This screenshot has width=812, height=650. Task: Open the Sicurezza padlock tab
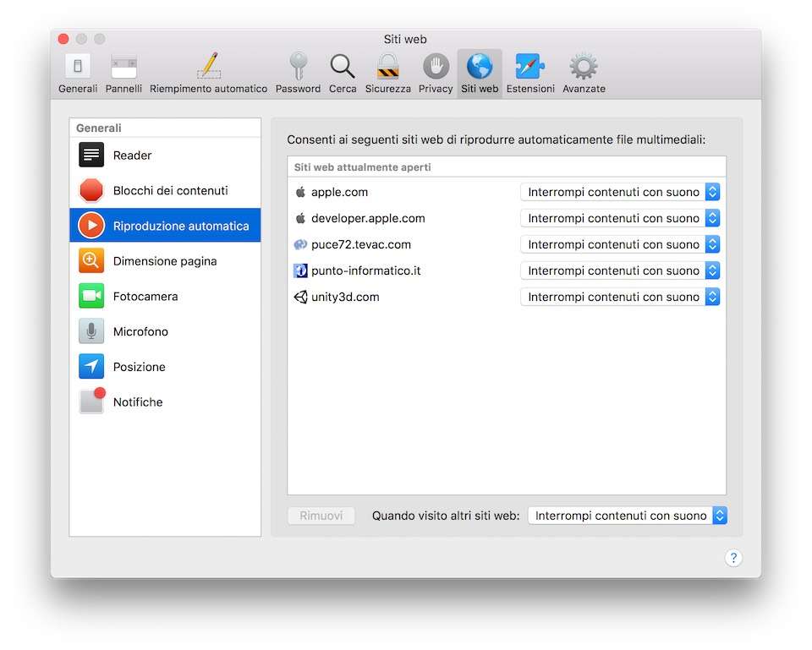point(387,73)
